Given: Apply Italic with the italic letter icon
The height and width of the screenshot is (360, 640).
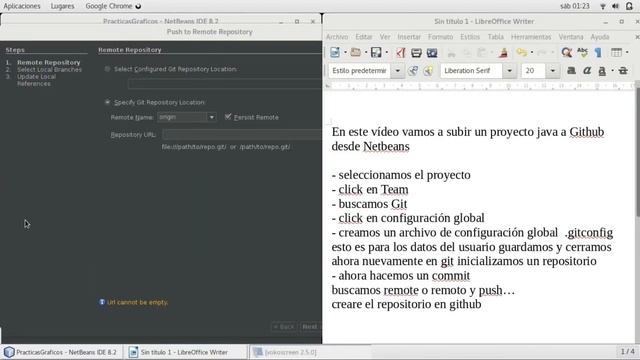Looking at the screenshot, I should [587, 71].
